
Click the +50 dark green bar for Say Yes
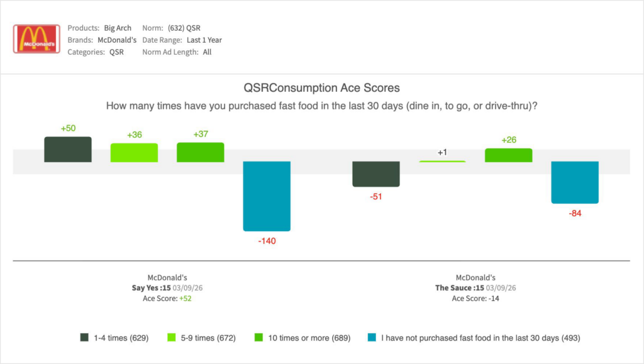[68, 150]
